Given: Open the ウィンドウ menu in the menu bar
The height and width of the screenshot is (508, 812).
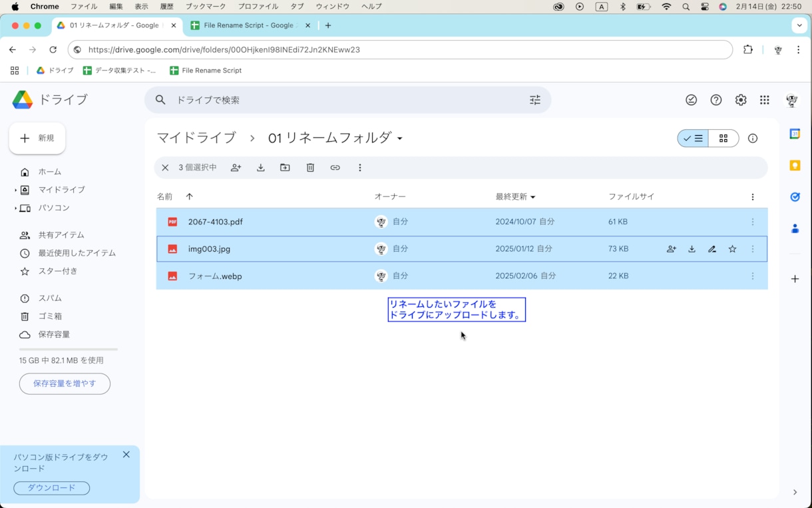Looking at the screenshot, I should pyautogui.click(x=332, y=7).
